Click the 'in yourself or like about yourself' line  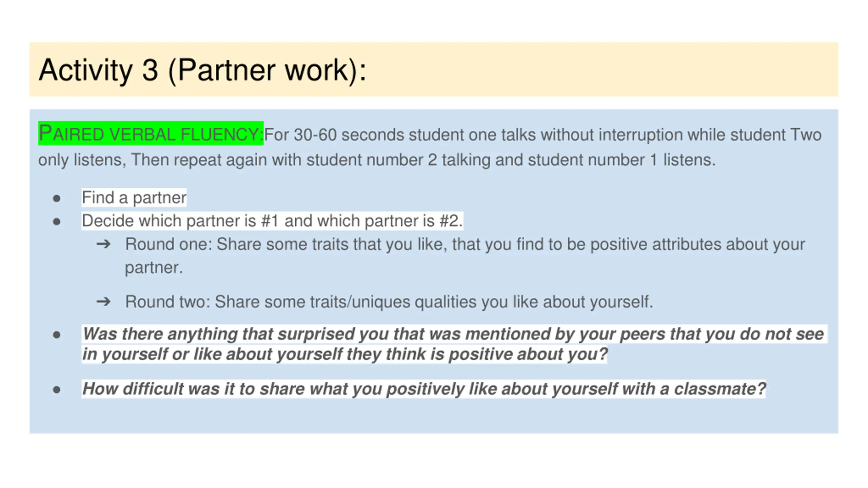[345, 354]
